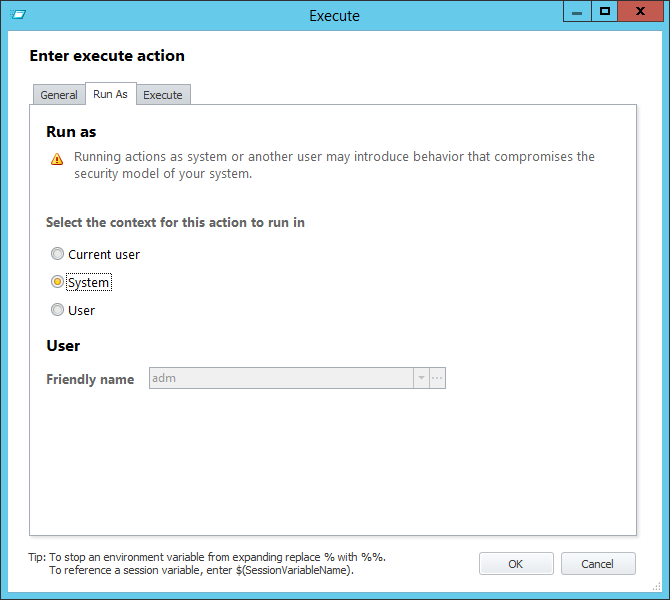Click the warning triangle icon

coord(57,158)
